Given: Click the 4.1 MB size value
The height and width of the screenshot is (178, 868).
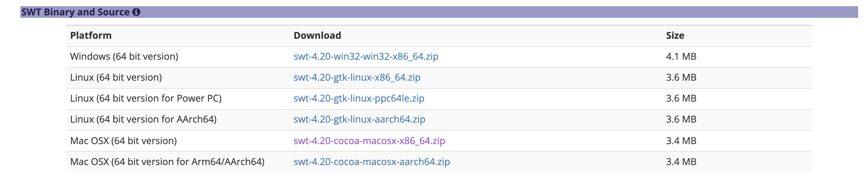Looking at the screenshot, I should pyautogui.click(x=681, y=56).
